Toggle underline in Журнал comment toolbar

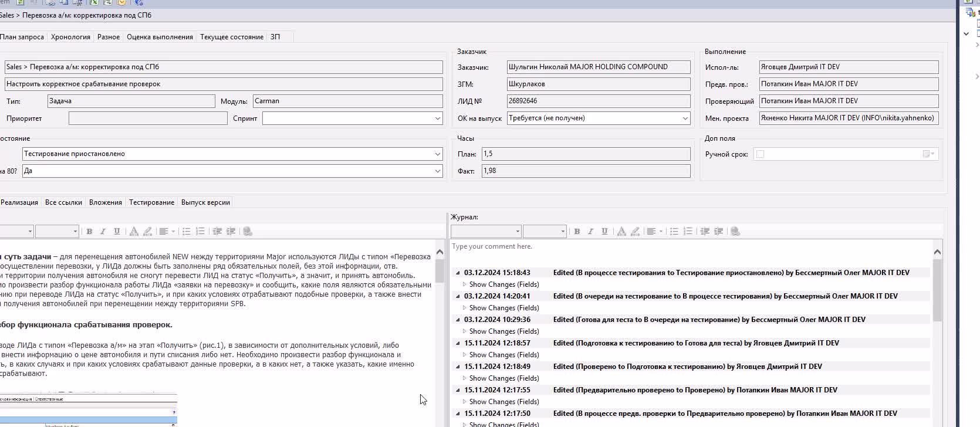tap(604, 232)
